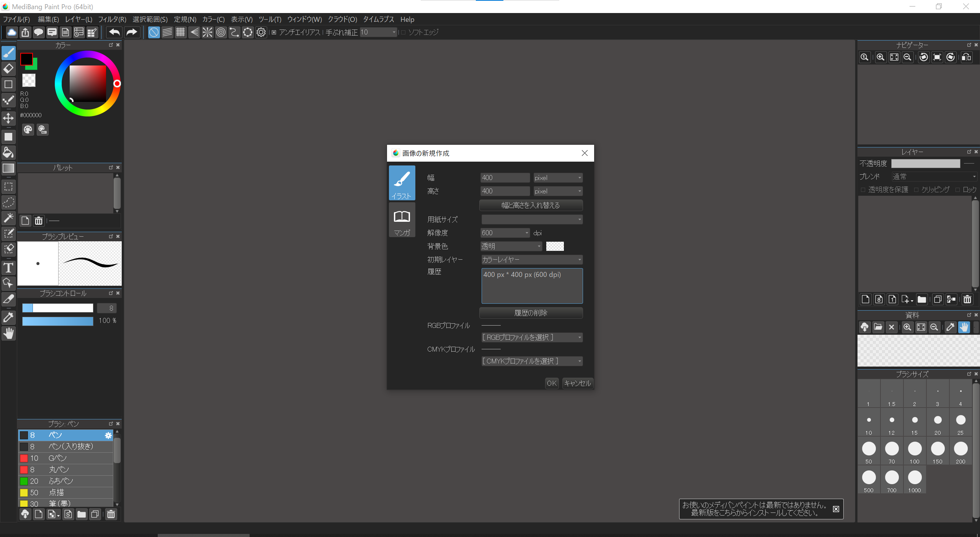Open the width unit pixel dropdown
The height and width of the screenshot is (537, 980).
558,178
